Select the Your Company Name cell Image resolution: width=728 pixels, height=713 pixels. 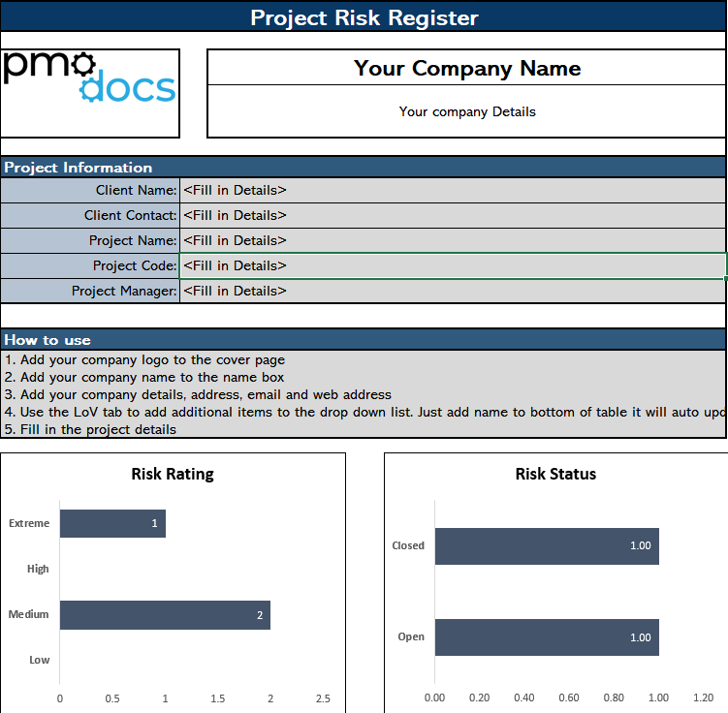click(x=466, y=68)
